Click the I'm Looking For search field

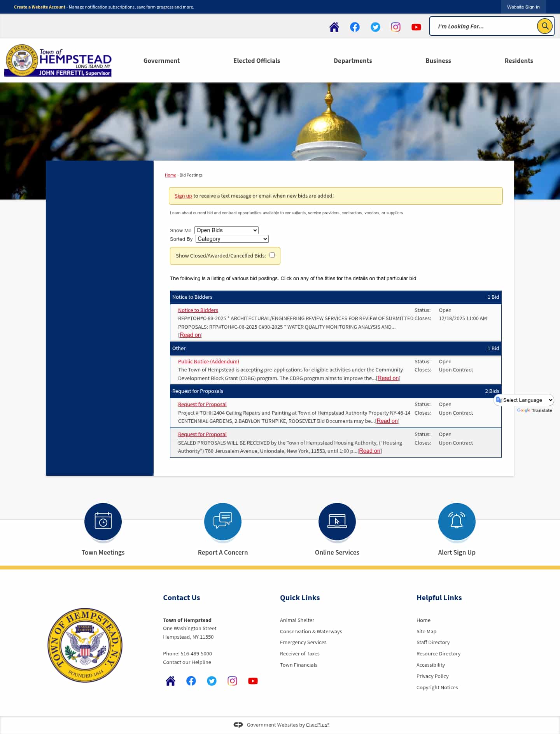pos(483,26)
